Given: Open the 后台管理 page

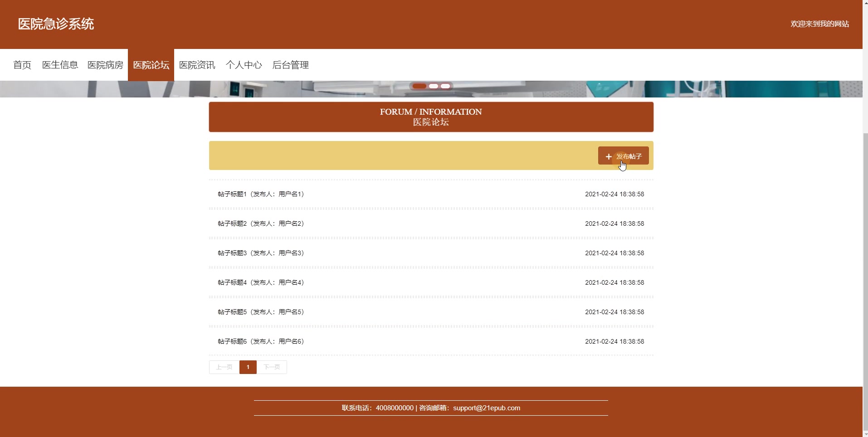Looking at the screenshot, I should 290,65.
